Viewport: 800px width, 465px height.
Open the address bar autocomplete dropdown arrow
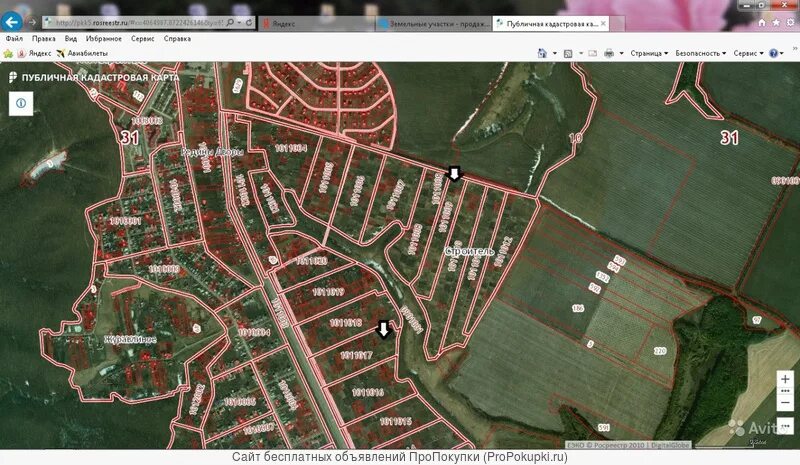tap(239, 23)
